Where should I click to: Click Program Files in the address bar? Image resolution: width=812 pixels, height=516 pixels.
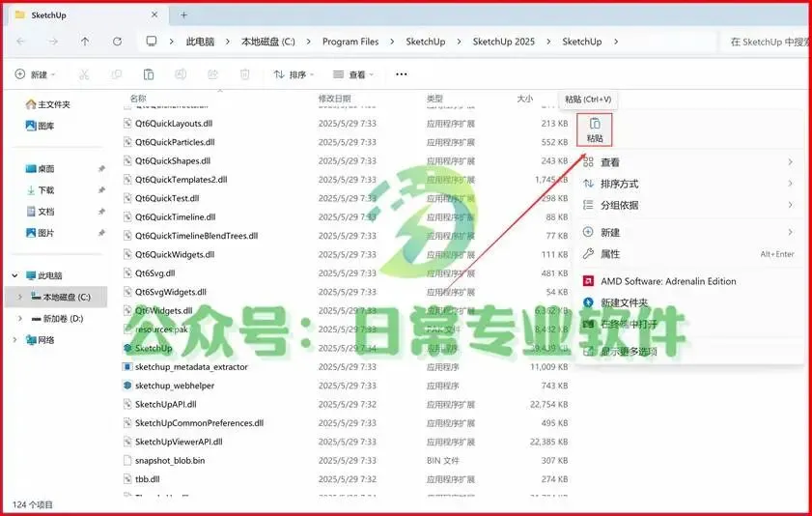pos(350,42)
